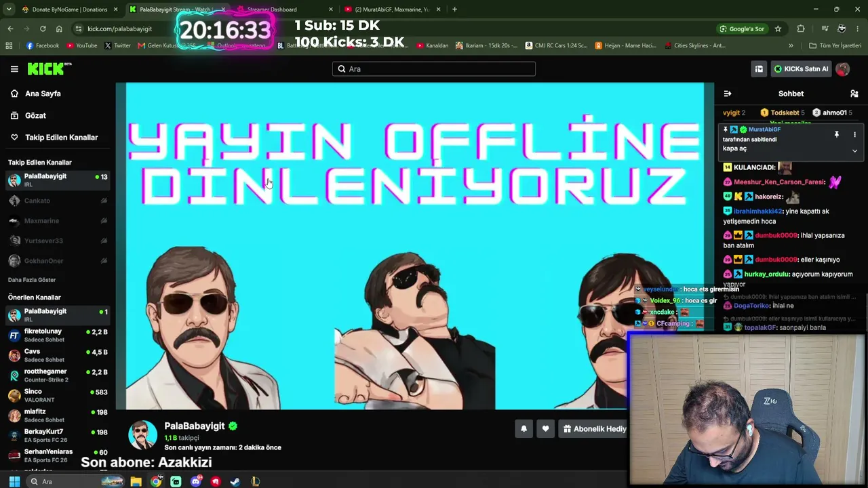Open recommended channel rootthegamer
The height and width of the screenshot is (488, 868).
click(58, 375)
